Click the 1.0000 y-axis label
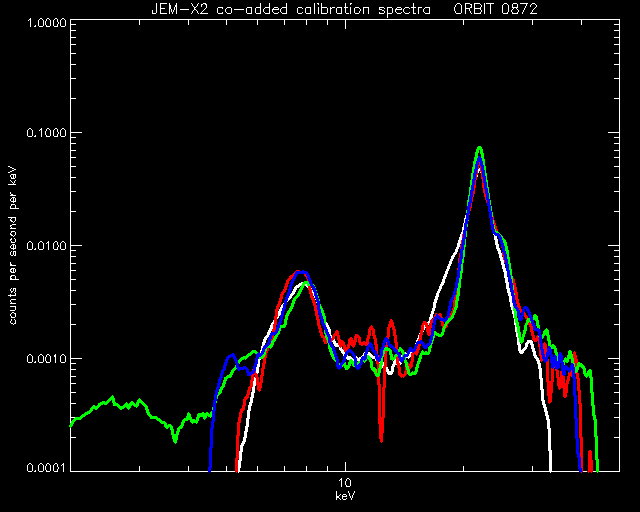Viewport: 640px width, 512px height. [47, 22]
